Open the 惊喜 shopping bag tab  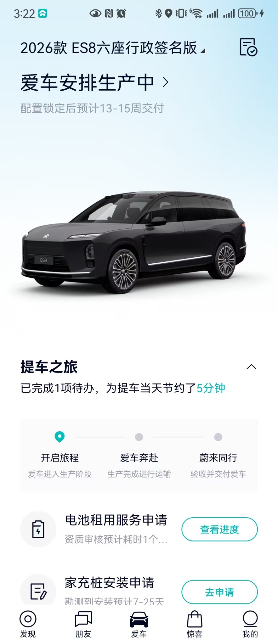click(195, 624)
